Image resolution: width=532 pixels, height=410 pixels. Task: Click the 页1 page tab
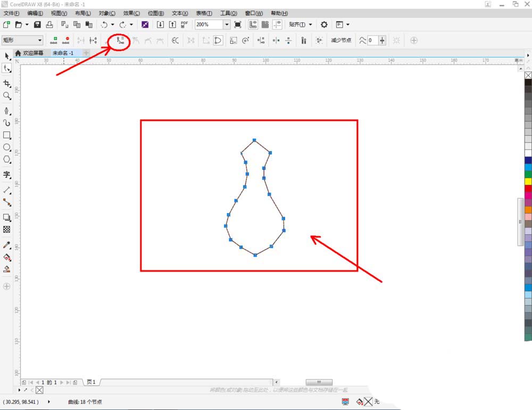coord(91,382)
